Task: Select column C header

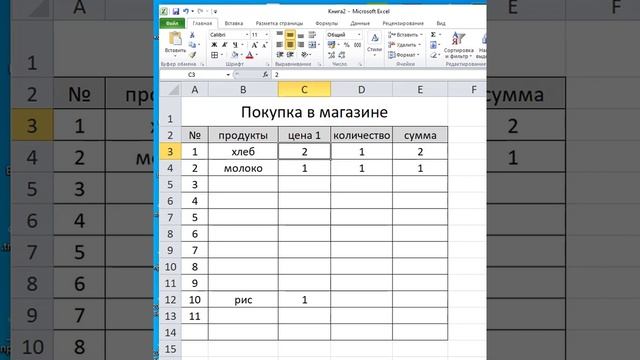Action: point(304,89)
